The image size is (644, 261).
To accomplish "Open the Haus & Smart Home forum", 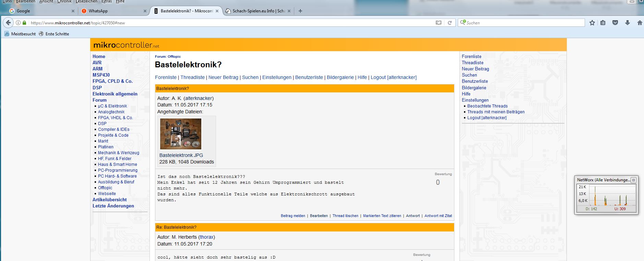I will [x=118, y=164].
